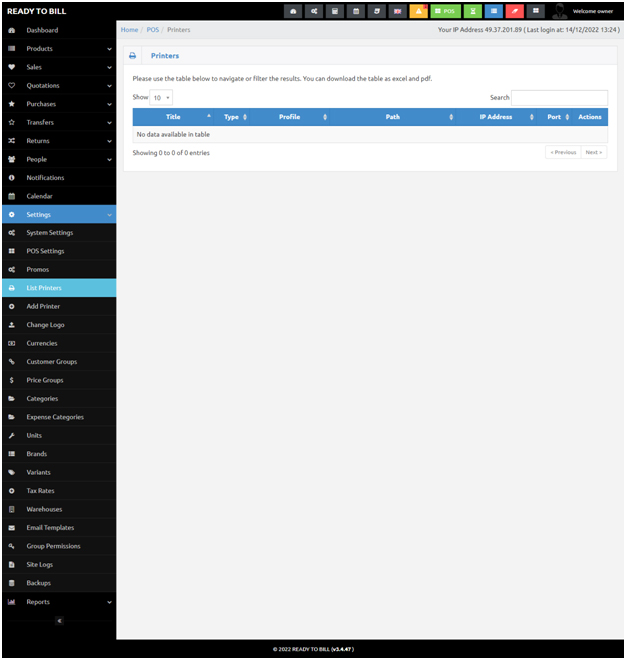The height and width of the screenshot is (660, 626).
Task: Open Calendar in the sidebar
Action: coord(59,197)
